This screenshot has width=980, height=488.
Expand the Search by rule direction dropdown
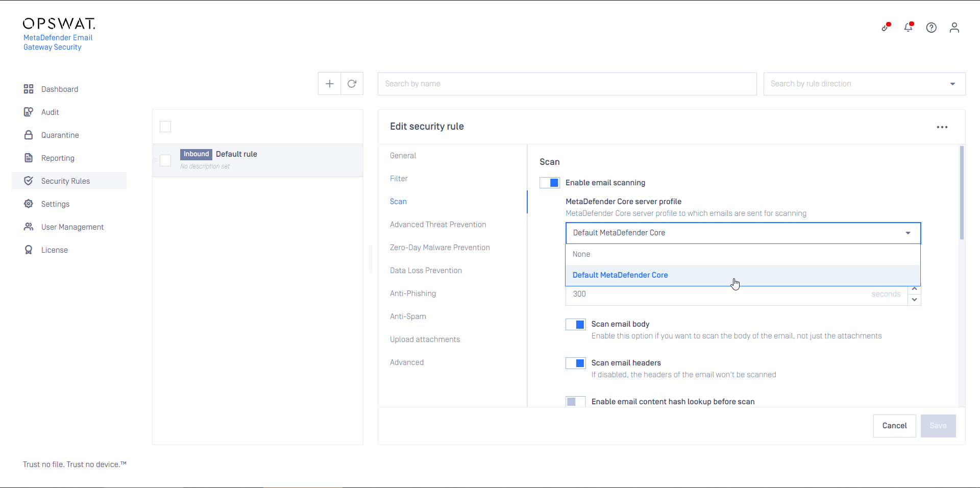[952, 84]
